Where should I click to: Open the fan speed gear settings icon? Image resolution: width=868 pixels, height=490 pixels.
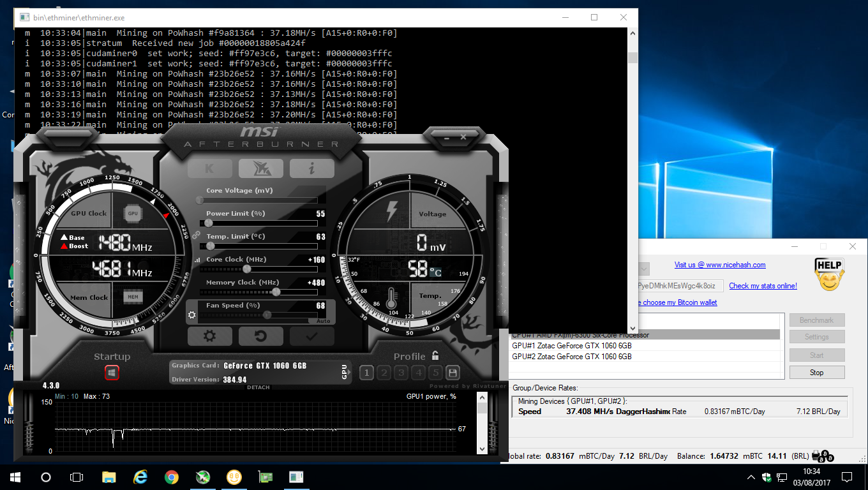coord(191,315)
